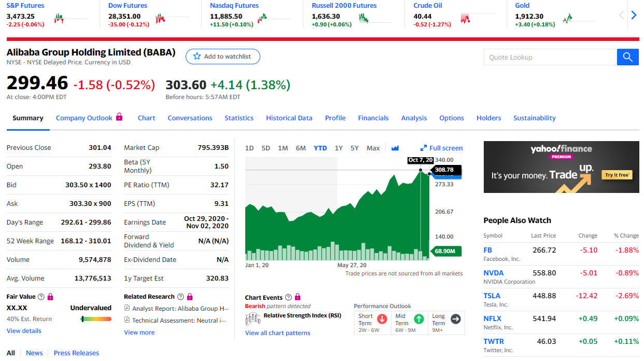Open the Historical Data tab
Screen dimensions: 644x361
tap(289, 118)
